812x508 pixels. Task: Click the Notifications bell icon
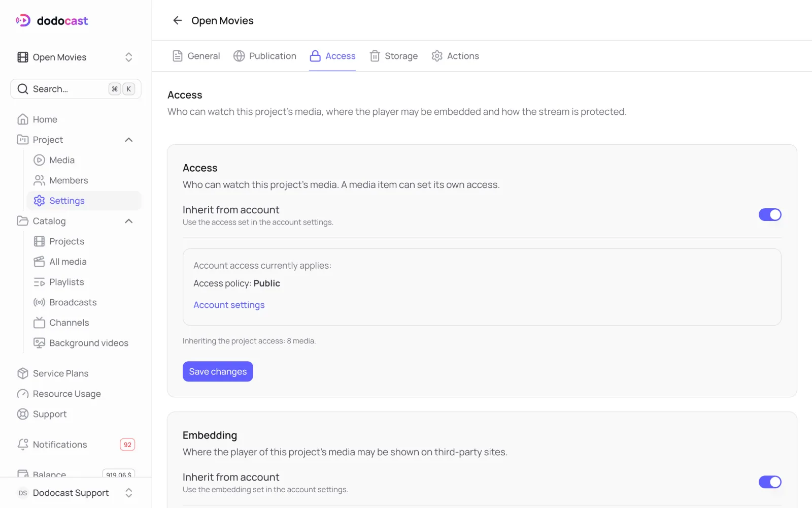23,444
